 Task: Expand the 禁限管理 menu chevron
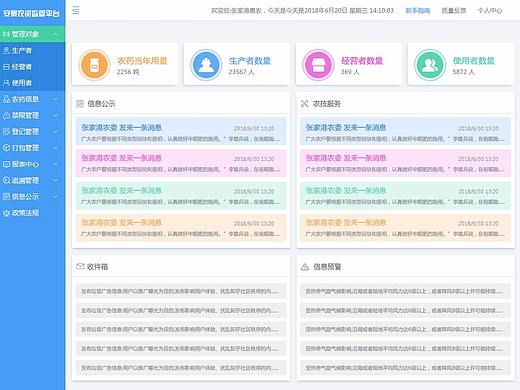click(55, 115)
